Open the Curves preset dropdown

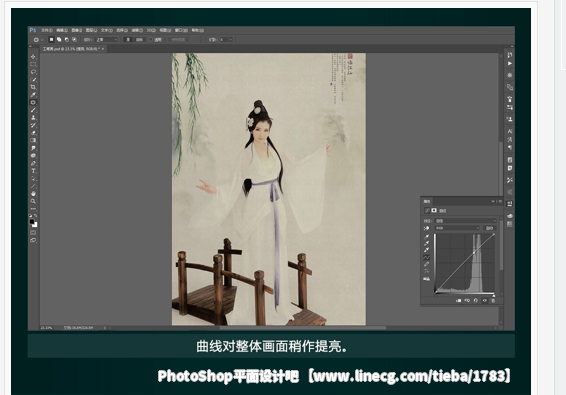click(x=465, y=221)
